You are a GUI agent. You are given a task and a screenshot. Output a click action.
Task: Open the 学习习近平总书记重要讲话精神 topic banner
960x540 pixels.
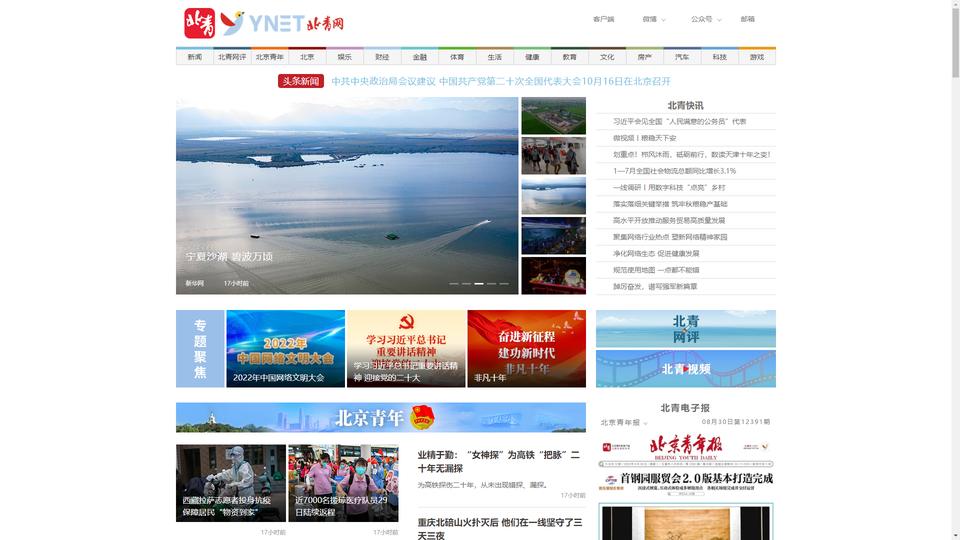tap(406, 348)
